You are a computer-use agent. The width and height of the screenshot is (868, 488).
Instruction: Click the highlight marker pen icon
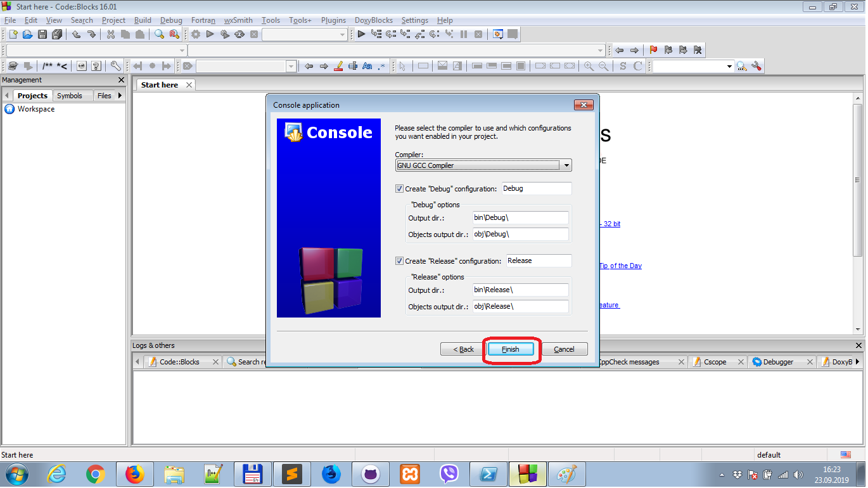tap(338, 66)
